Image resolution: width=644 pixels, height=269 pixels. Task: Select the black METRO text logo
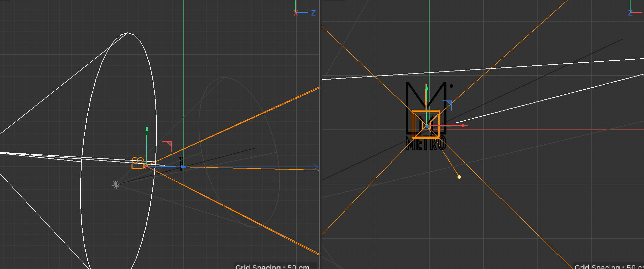click(426, 143)
